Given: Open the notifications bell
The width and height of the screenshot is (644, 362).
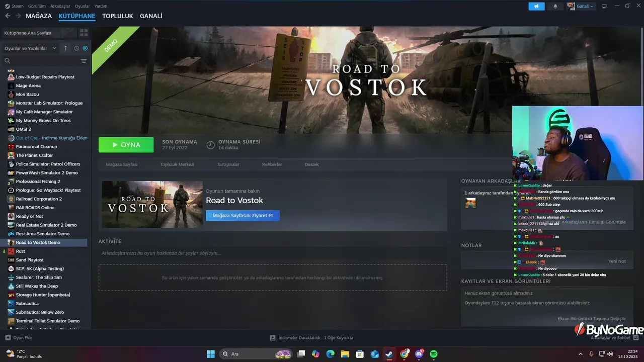Looking at the screenshot, I should point(555,6).
